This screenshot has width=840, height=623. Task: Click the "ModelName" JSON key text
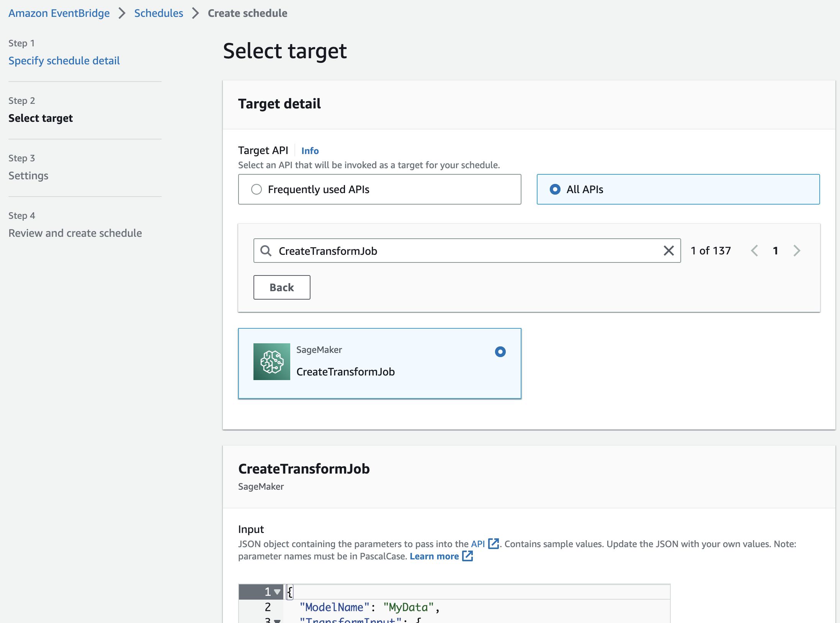(x=334, y=607)
